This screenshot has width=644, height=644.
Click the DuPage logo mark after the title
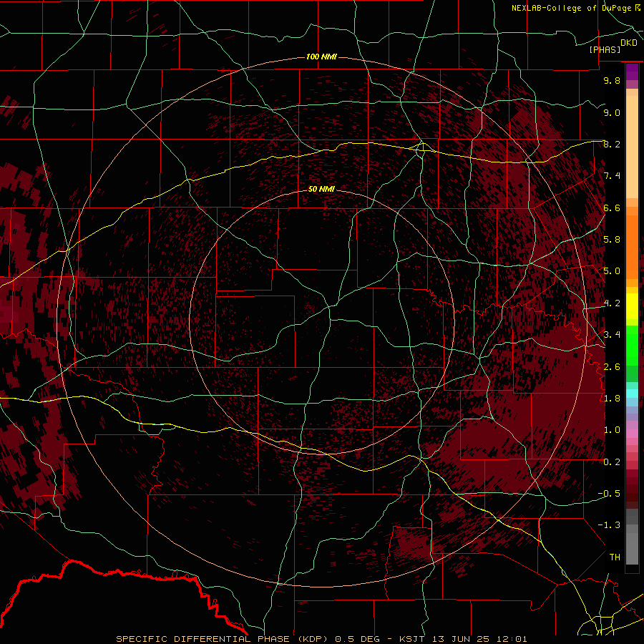pyautogui.click(x=637, y=8)
